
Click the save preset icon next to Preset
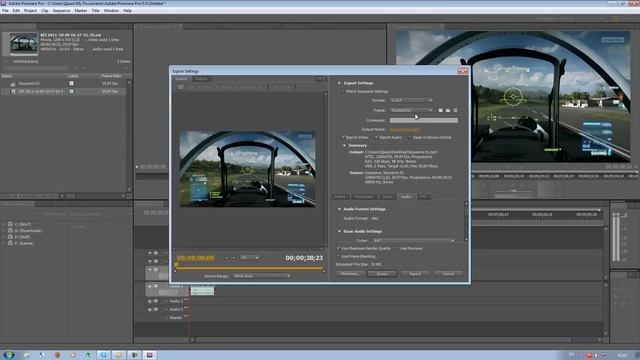[x=440, y=110]
